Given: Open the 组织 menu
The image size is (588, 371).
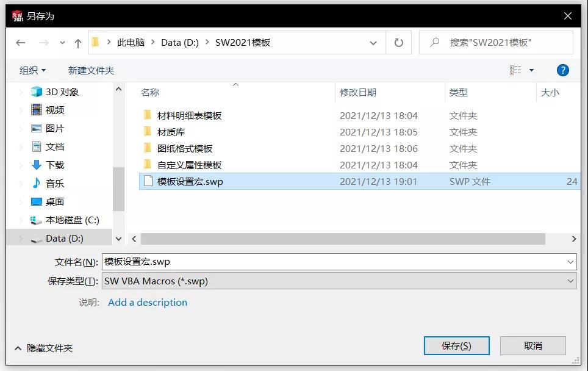Looking at the screenshot, I should 32,70.
